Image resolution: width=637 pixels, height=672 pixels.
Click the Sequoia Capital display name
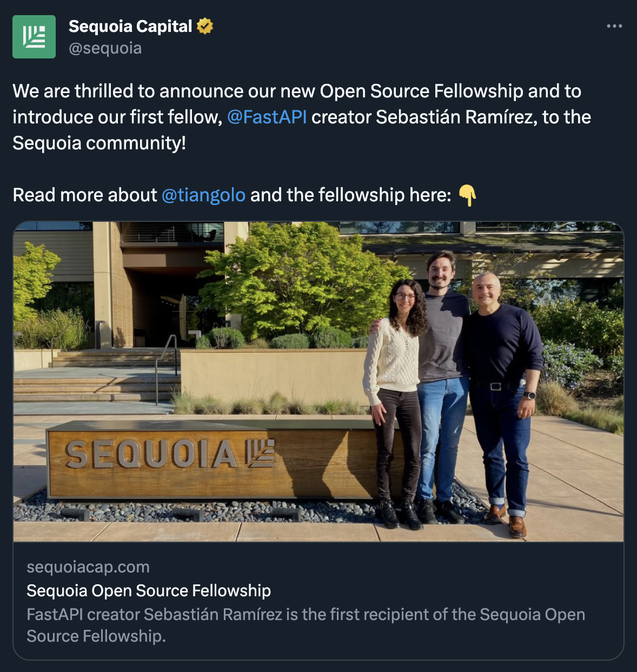(x=130, y=26)
